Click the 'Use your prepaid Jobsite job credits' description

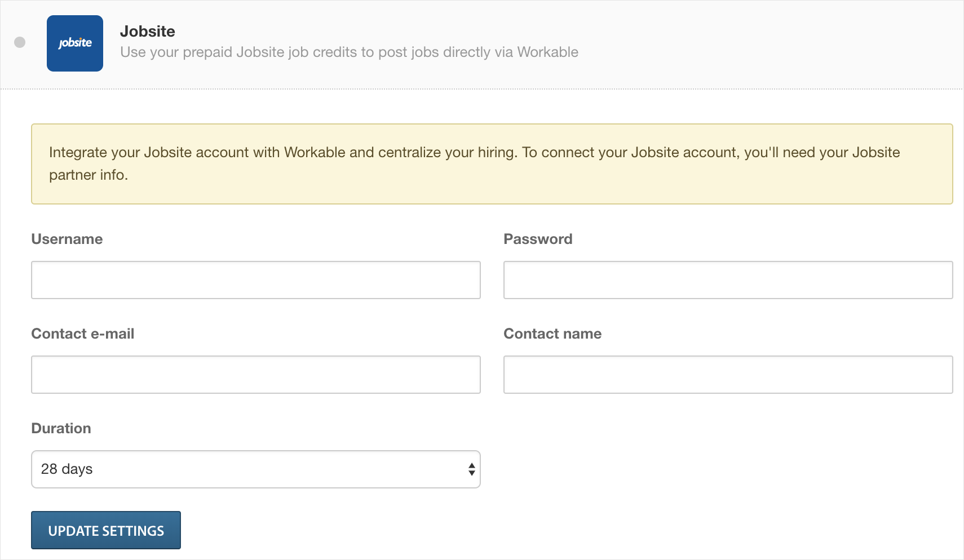coord(349,52)
